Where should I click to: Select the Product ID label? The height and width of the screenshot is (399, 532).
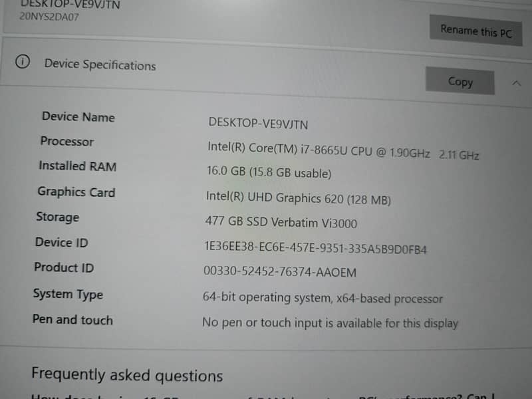click(x=64, y=267)
